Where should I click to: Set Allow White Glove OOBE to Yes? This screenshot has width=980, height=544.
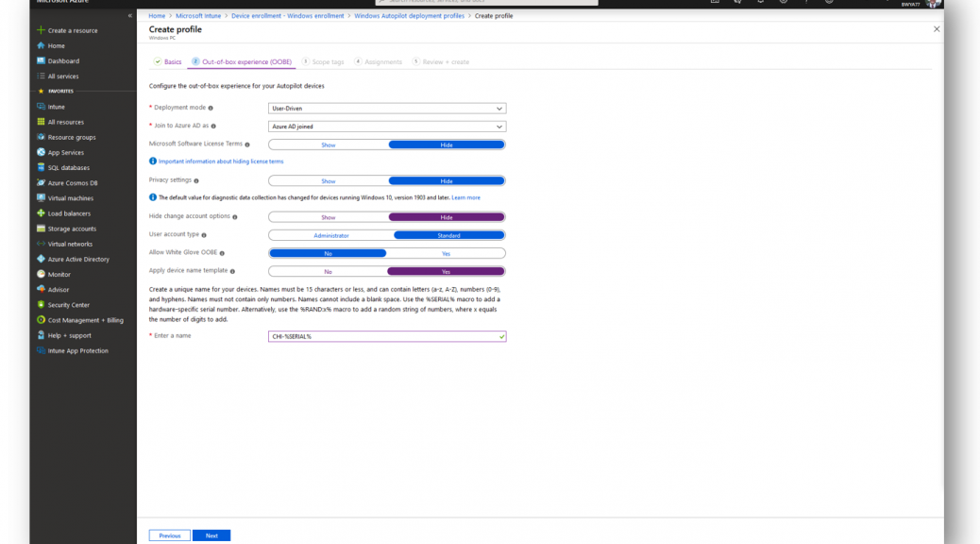[446, 254]
